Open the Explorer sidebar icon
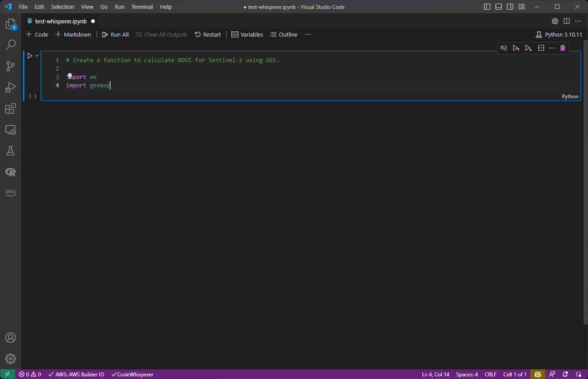This screenshot has height=379, width=588. click(x=11, y=24)
